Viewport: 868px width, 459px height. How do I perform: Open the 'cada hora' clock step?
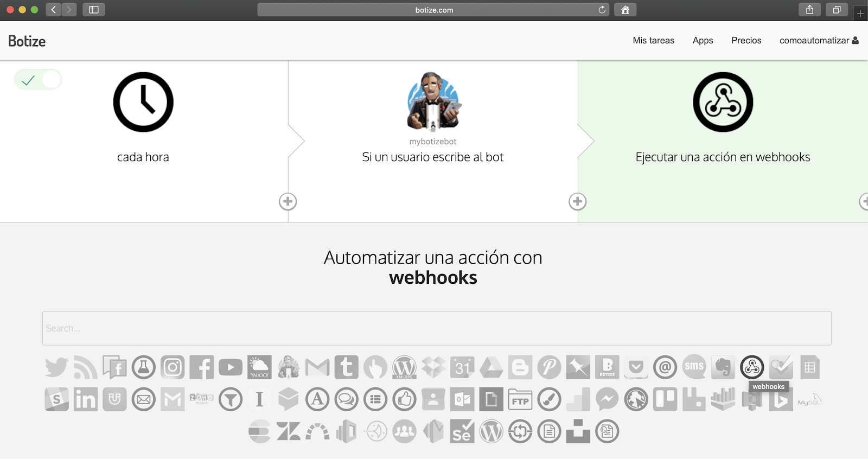pyautogui.click(x=143, y=102)
